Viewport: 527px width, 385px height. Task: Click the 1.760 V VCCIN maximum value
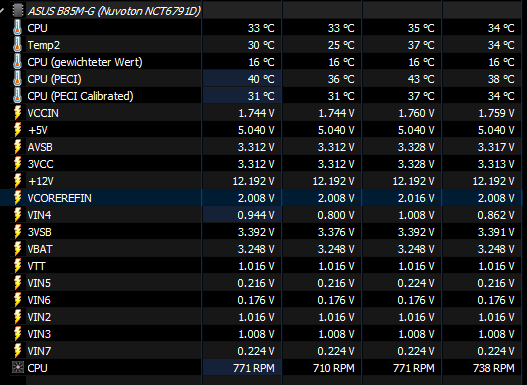click(x=416, y=113)
